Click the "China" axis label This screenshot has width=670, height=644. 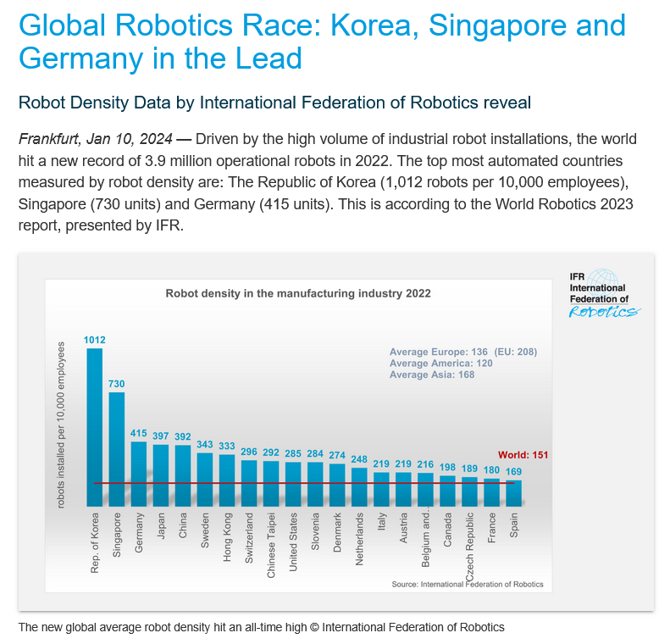[182, 525]
